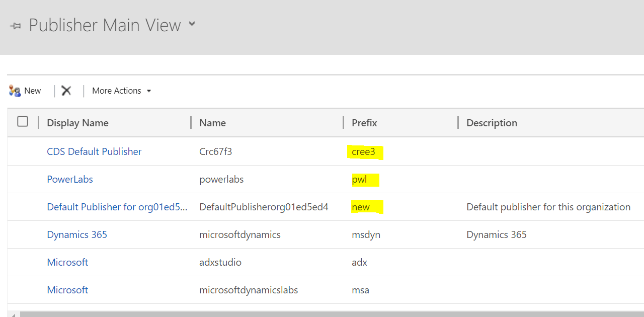Sort by the Description column header
This screenshot has height=317, width=644.
492,123
